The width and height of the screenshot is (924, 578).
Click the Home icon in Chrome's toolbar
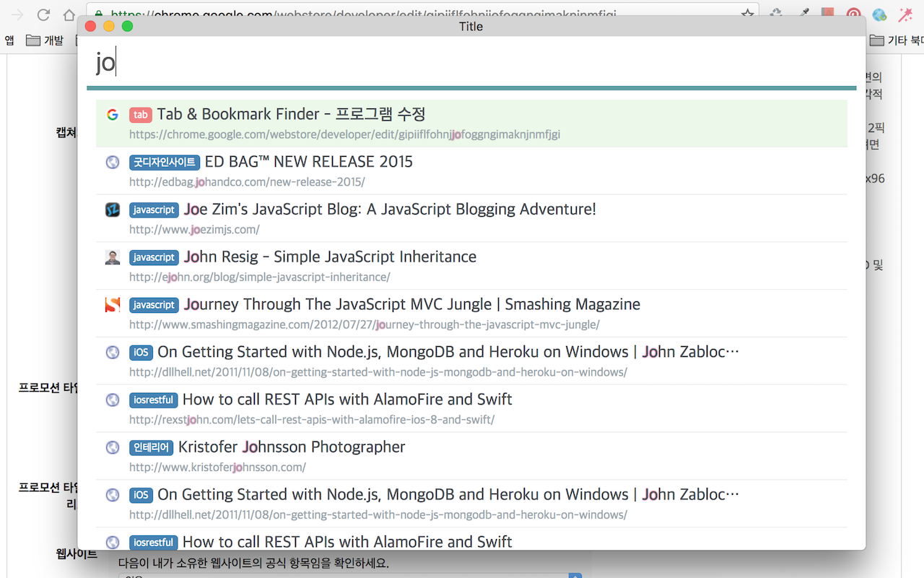click(x=69, y=14)
